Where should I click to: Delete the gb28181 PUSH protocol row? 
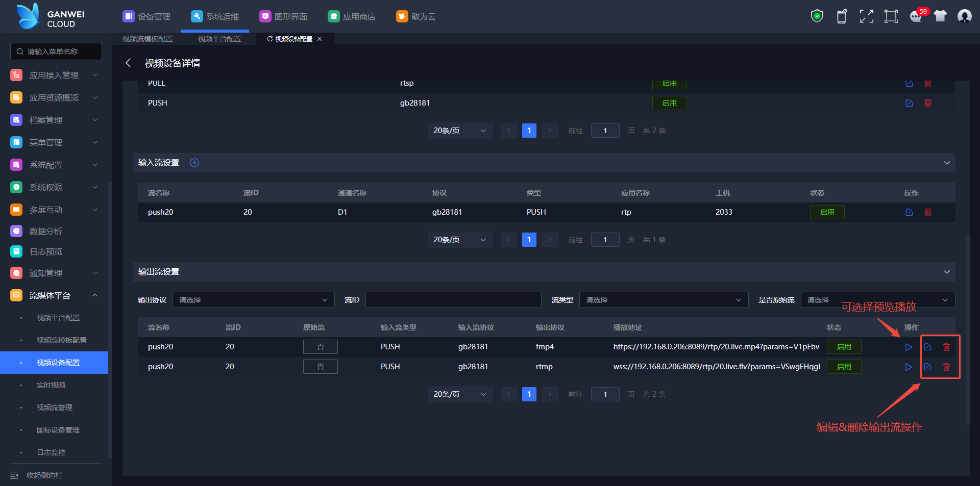[928, 104]
